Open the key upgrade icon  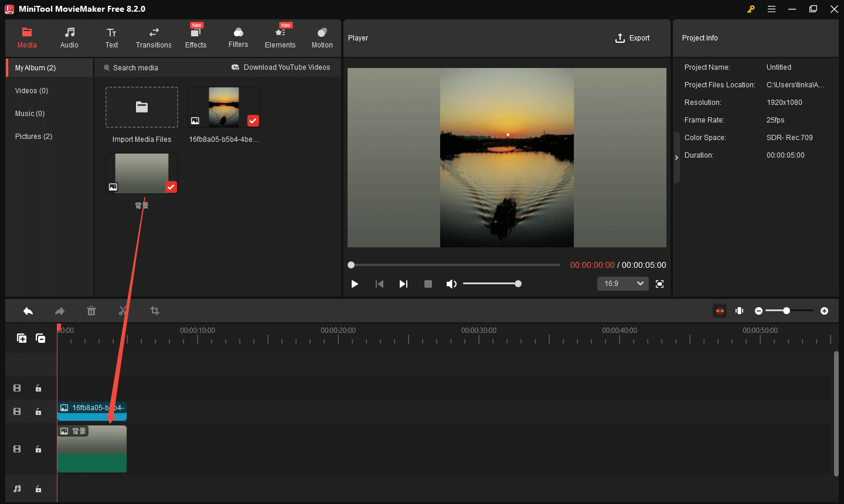(x=751, y=9)
